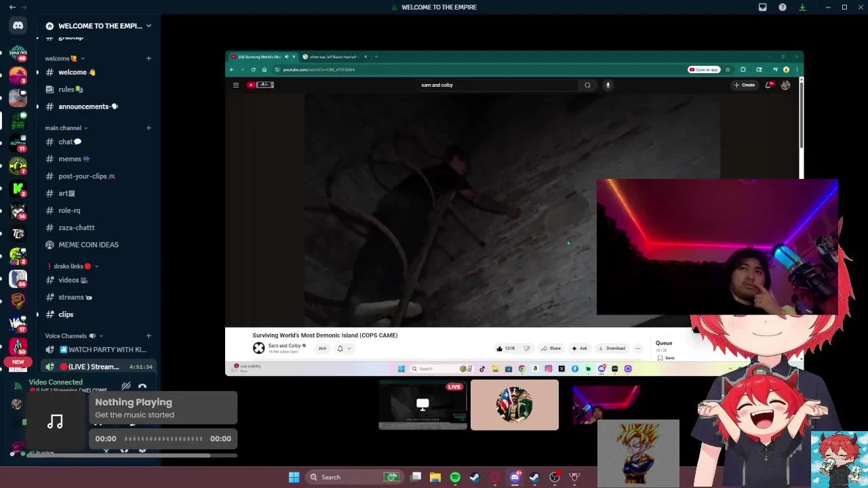Switch to Chrome tab about Jeff Bezos
This screenshot has height=488, width=868.
pyautogui.click(x=335, y=57)
